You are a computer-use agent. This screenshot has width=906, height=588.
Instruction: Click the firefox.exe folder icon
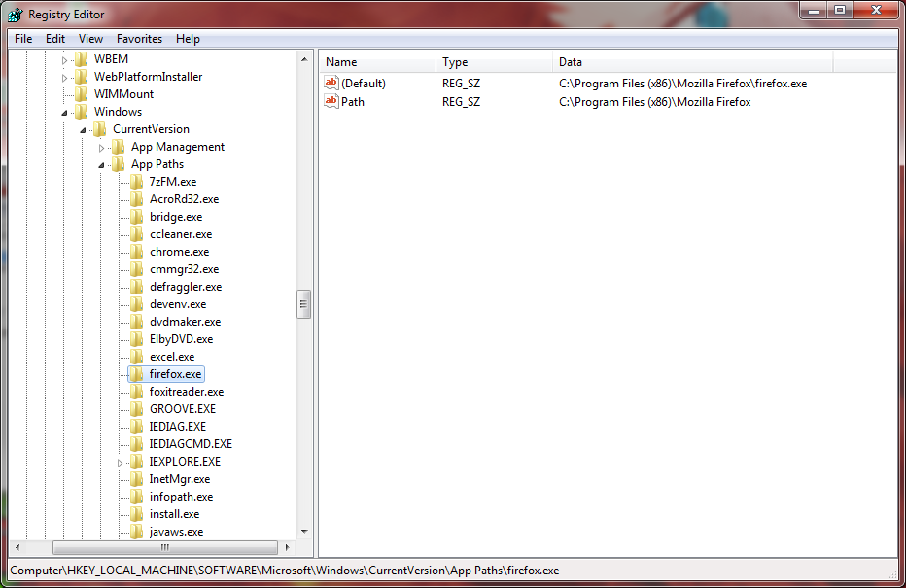point(137,374)
